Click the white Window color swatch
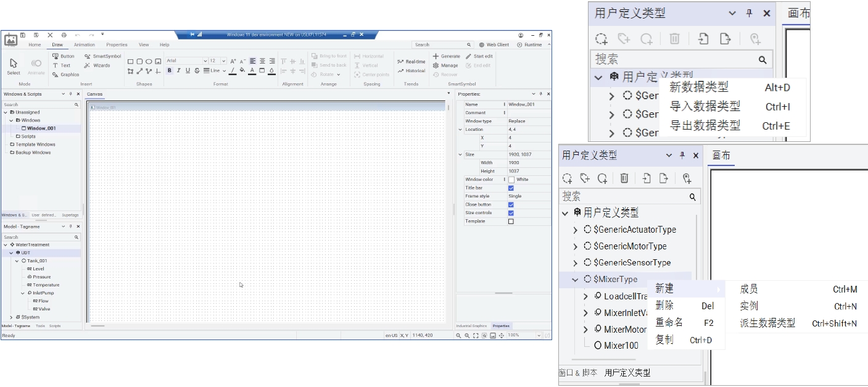Screen dimensions: 868x387 coord(511,180)
